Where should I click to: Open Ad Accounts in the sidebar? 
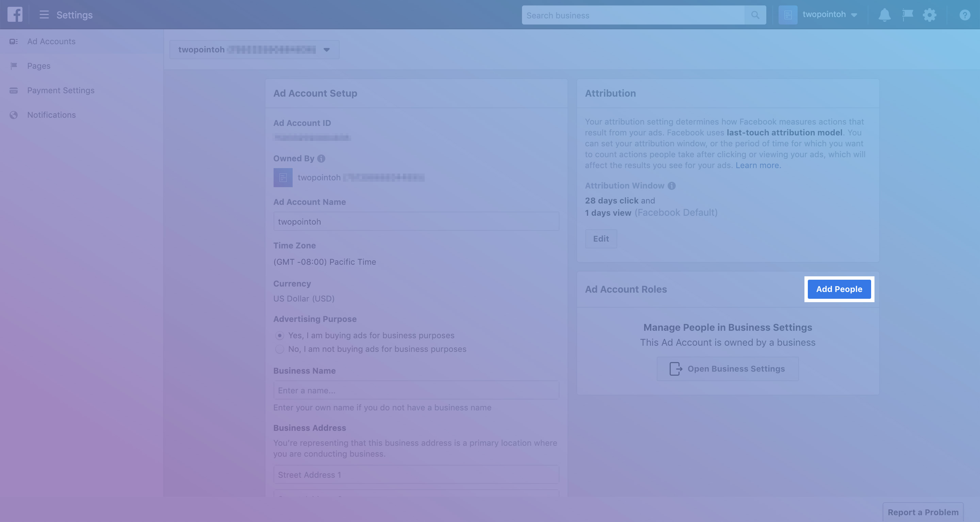[x=51, y=42]
